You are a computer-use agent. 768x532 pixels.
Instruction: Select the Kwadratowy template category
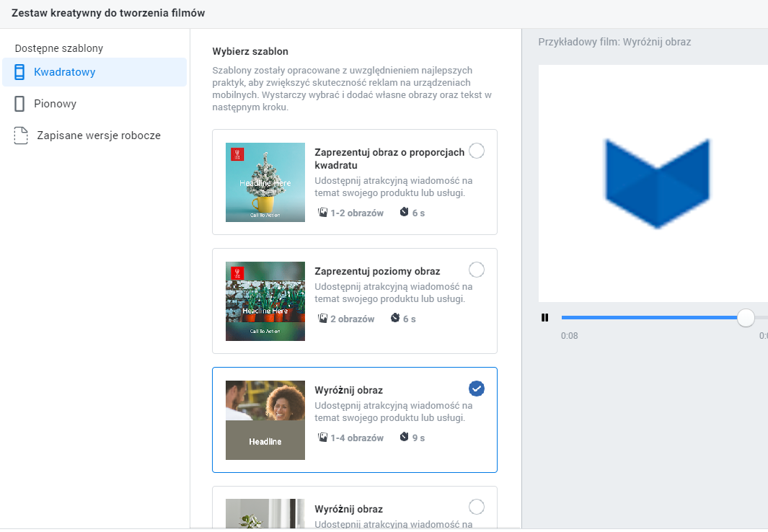[x=94, y=72]
